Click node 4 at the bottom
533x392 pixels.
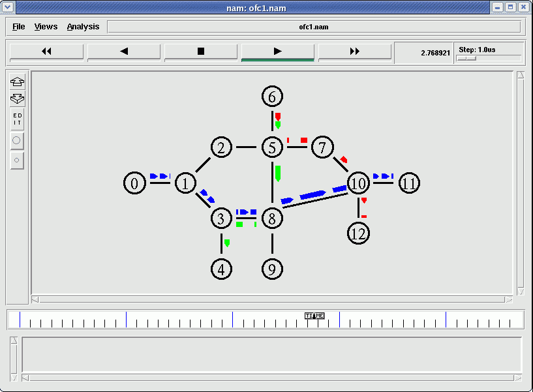point(221,269)
